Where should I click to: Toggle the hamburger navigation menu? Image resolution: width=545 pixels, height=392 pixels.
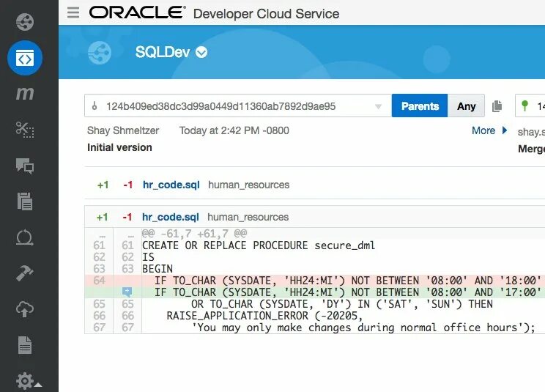click(x=73, y=13)
